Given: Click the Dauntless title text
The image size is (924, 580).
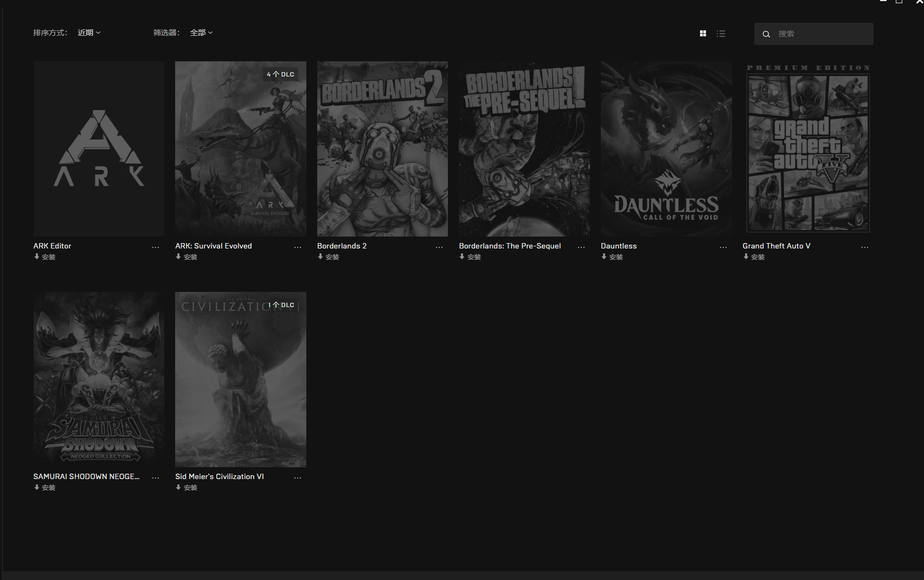Looking at the screenshot, I should (x=619, y=246).
